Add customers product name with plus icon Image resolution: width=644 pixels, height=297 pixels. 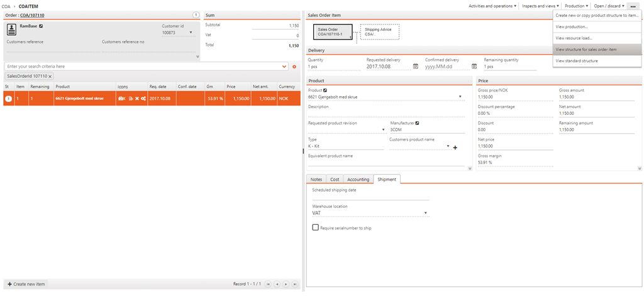455,148
